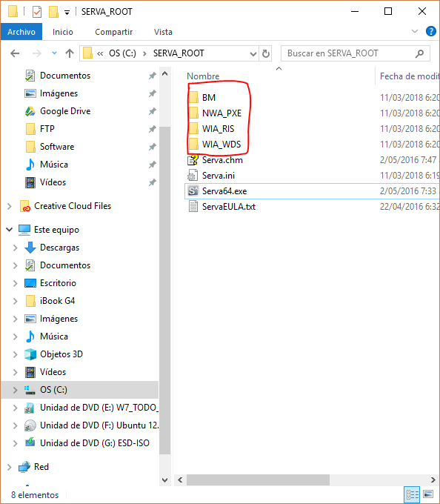440x504 pixels.
Task: Expand the Escritorio node
Action: [x=15, y=283]
